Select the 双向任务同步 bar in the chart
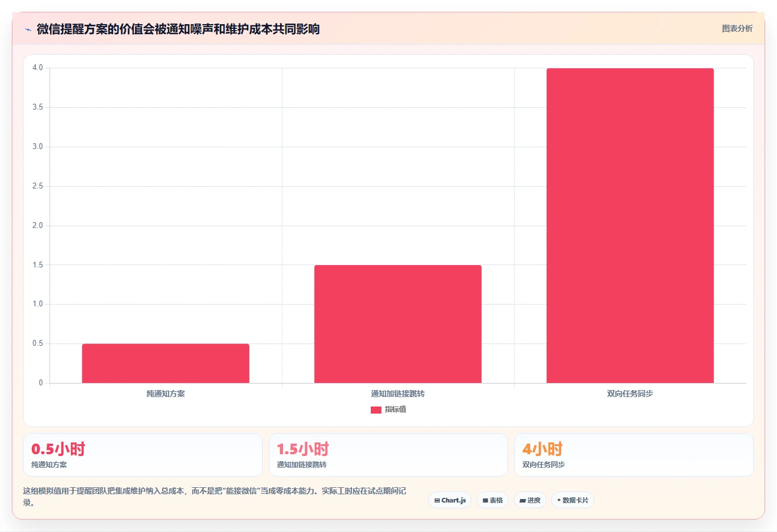Viewport: 777px width, 532px height. [630, 226]
